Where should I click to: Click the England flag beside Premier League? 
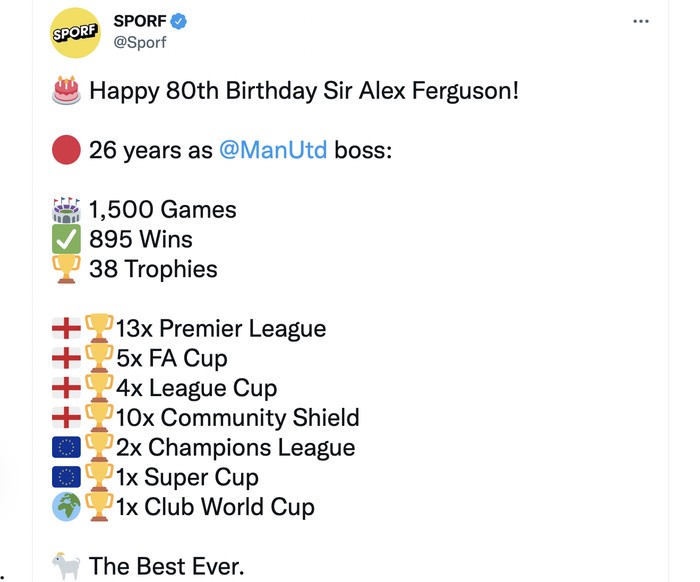point(66,328)
